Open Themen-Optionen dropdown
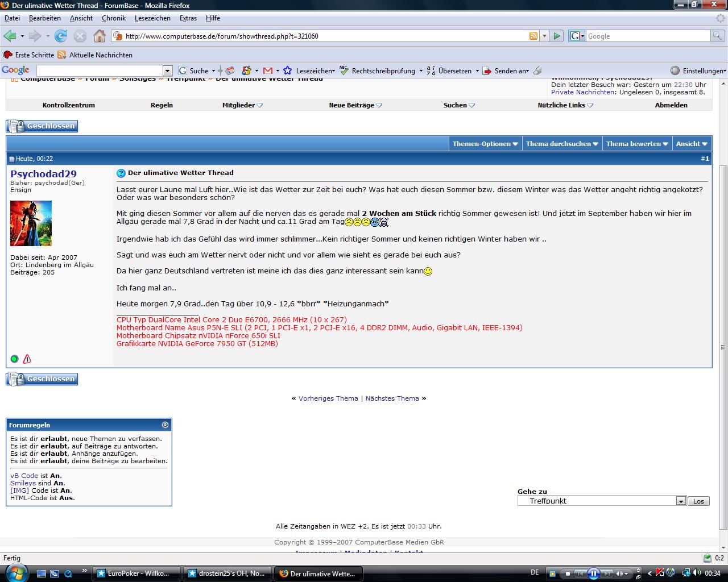This screenshot has height=582, width=728. (485, 144)
